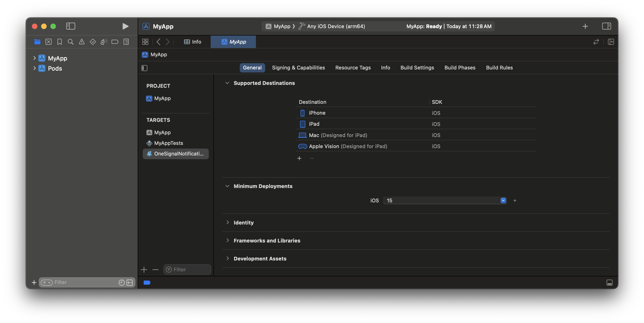644x323 pixels.
Task: Open the Project navigator folder icon
Action: coord(37,42)
